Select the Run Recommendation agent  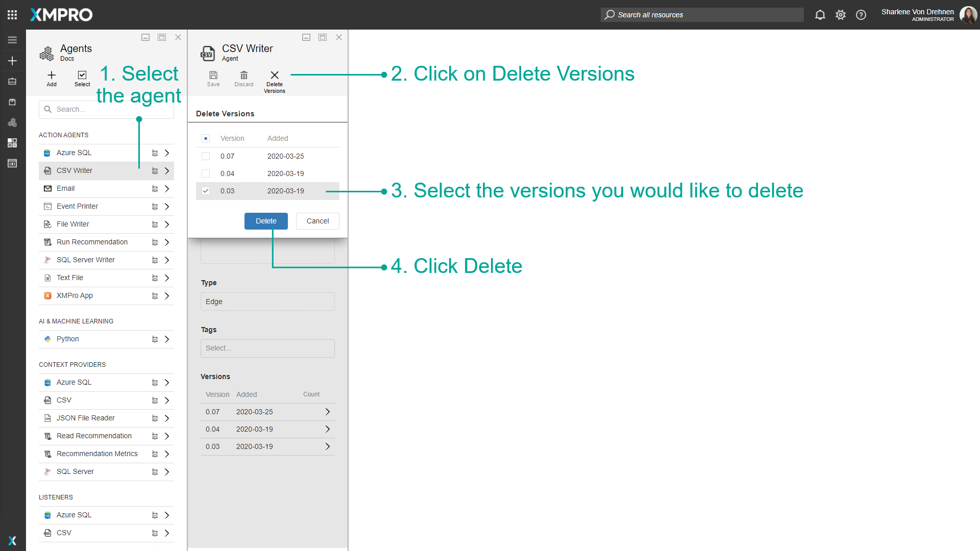click(x=106, y=242)
